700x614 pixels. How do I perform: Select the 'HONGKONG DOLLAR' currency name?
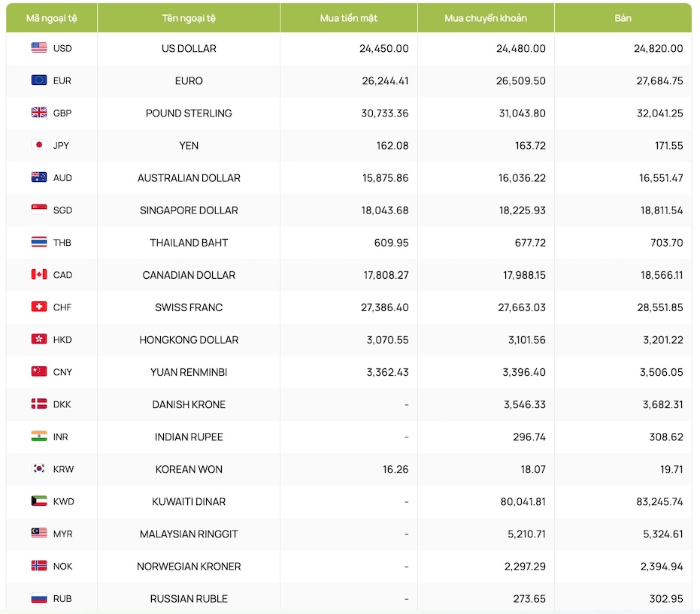pyautogui.click(x=189, y=340)
